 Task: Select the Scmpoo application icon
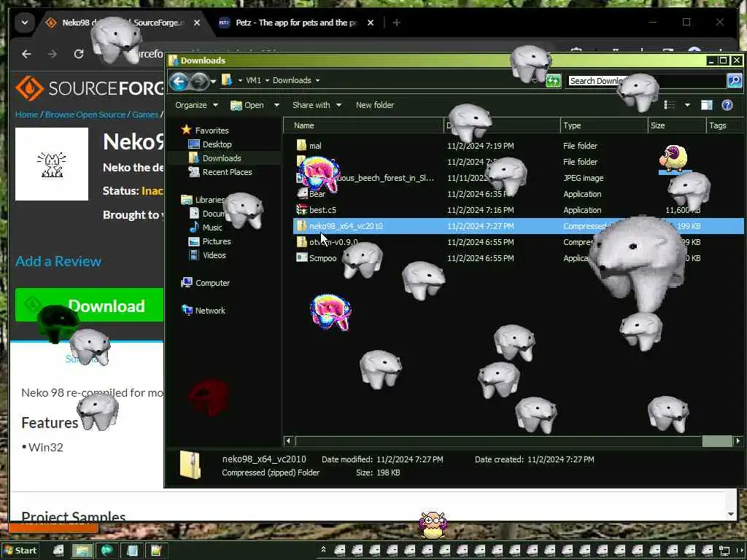click(x=301, y=258)
